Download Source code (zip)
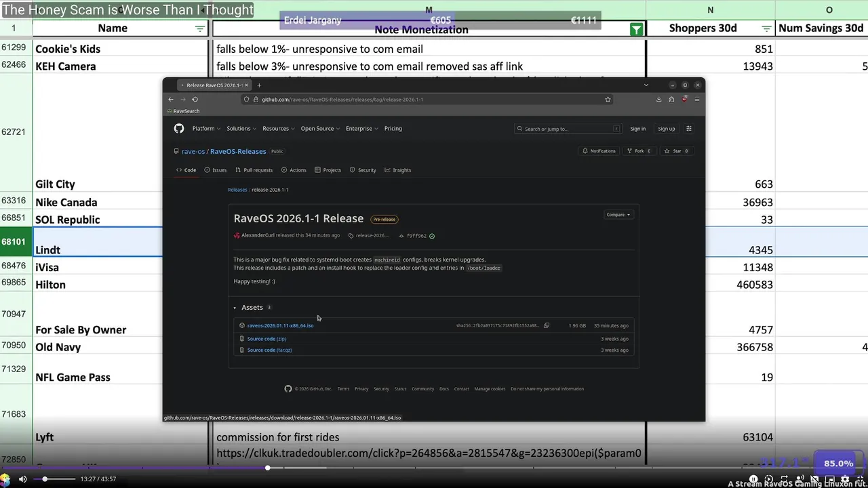Screen dimensions: 868x488 point(267,339)
